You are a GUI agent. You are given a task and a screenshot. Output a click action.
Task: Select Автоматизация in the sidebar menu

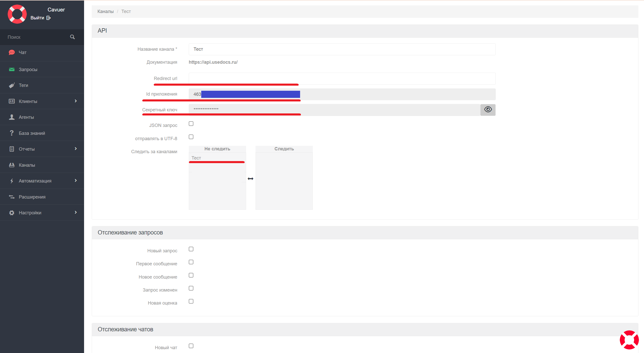(x=35, y=180)
